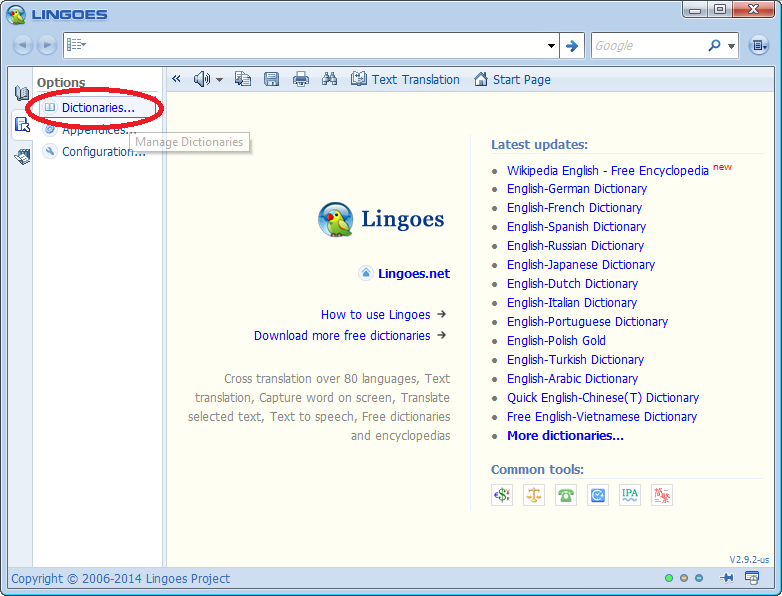Open How to use Lingoes link

coord(375,315)
